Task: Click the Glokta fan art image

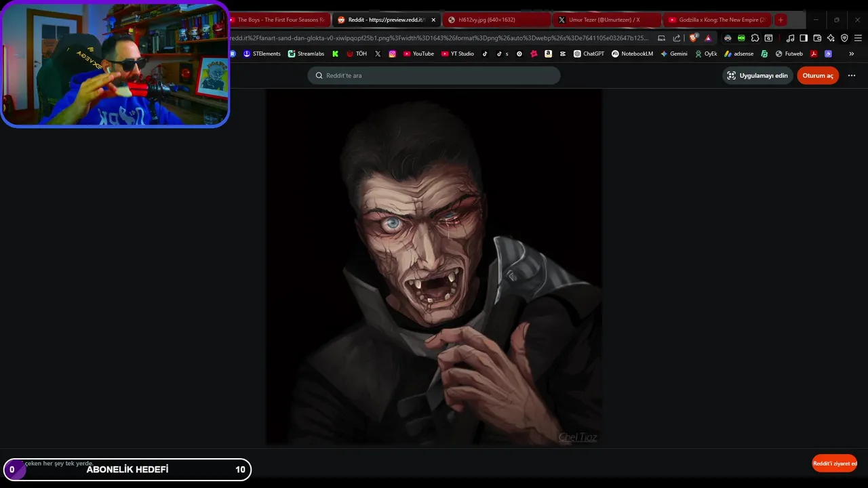Action: [434, 268]
